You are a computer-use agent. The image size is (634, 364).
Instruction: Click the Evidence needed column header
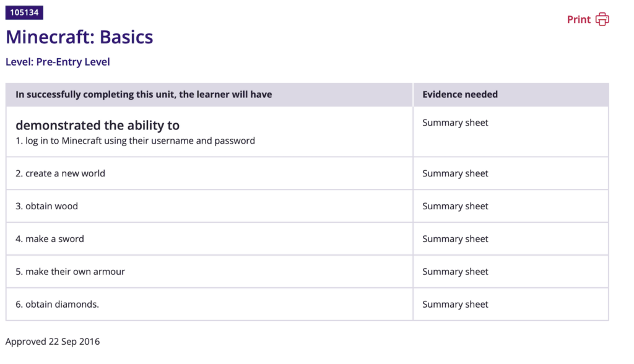(460, 95)
